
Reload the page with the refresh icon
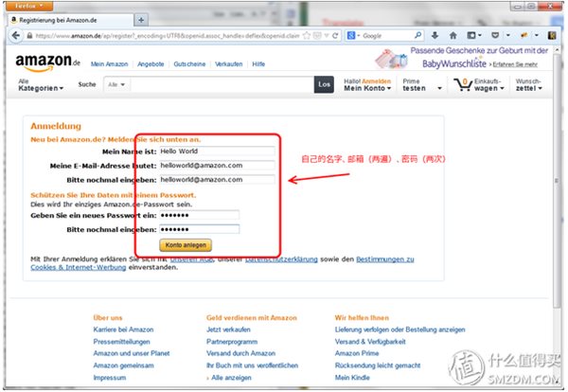[335, 35]
